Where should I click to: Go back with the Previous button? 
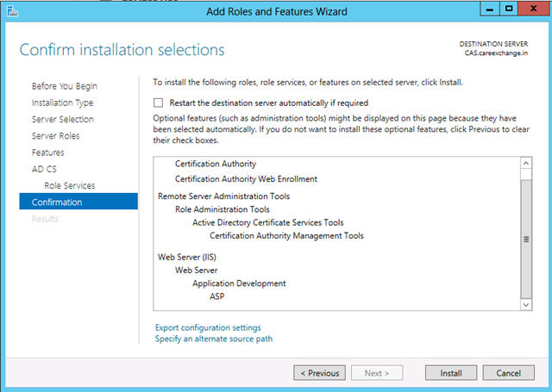click(320, 373)
